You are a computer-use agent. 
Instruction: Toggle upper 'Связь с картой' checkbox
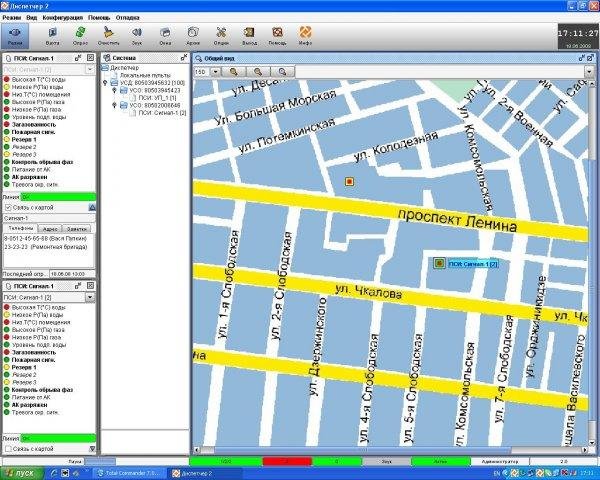coord(9,207)
